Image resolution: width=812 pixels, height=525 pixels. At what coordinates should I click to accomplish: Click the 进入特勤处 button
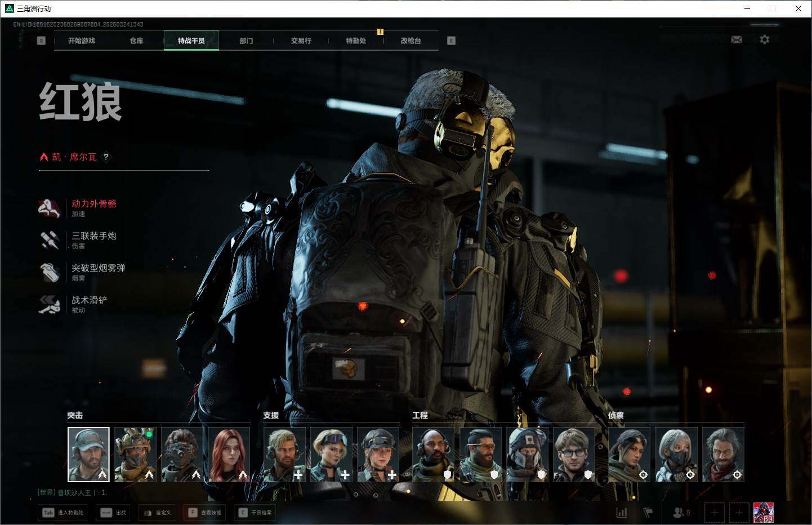63,513
